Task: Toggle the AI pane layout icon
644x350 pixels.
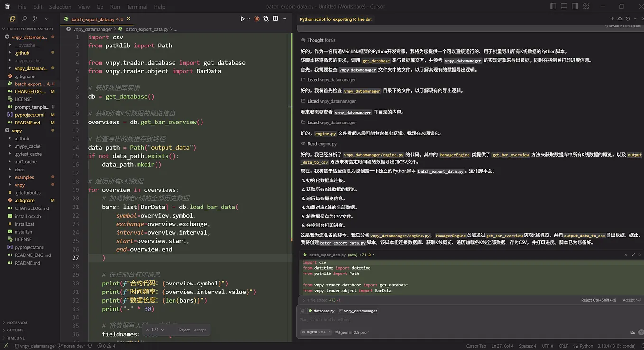Action: 575,6
